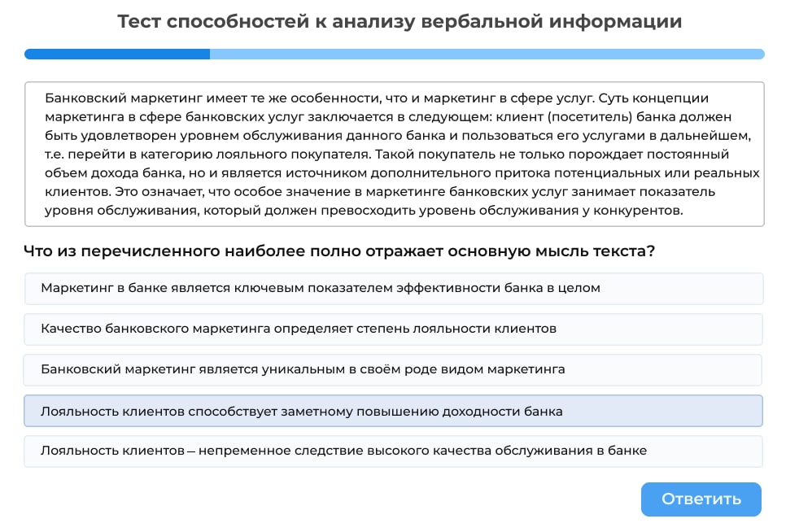This screenshot has height=532, width=799.
Task: Click inside the reading passage text box
Action: coord(399,155)
